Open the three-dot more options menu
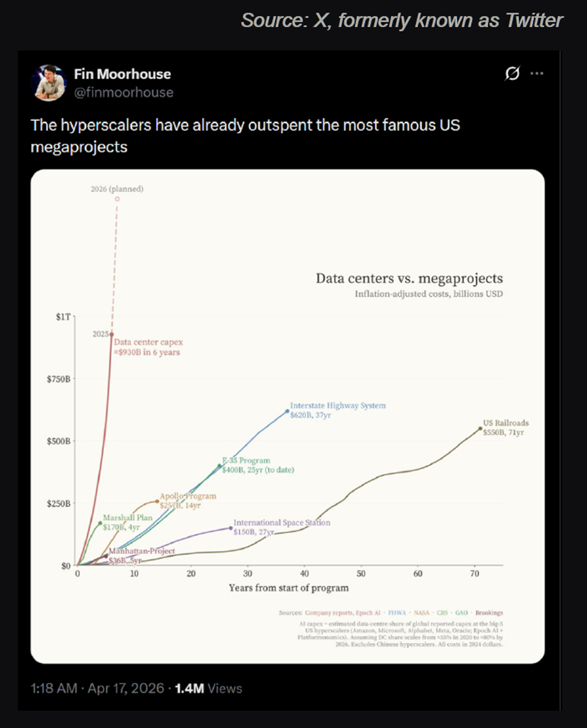The image size is (587, 728). tap(537, 74)
